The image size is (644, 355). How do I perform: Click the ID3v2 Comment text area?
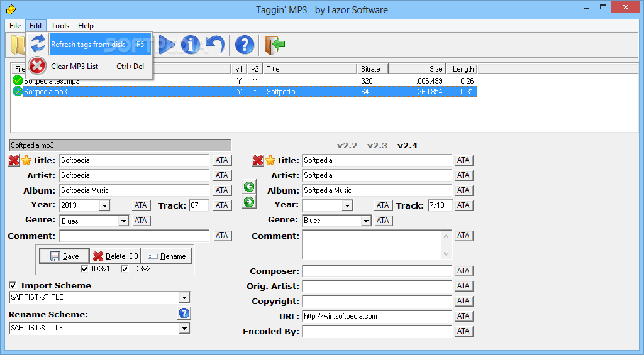click(377, 244)
